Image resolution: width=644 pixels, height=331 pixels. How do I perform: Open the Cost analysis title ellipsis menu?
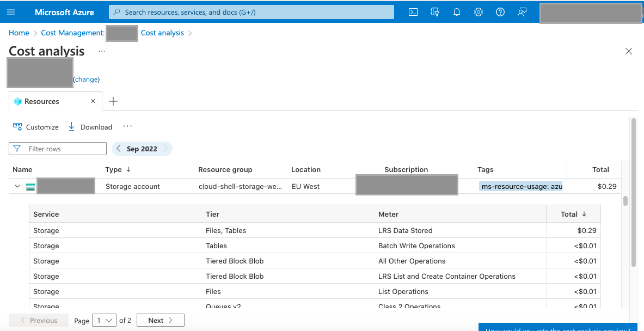(102, 51)
